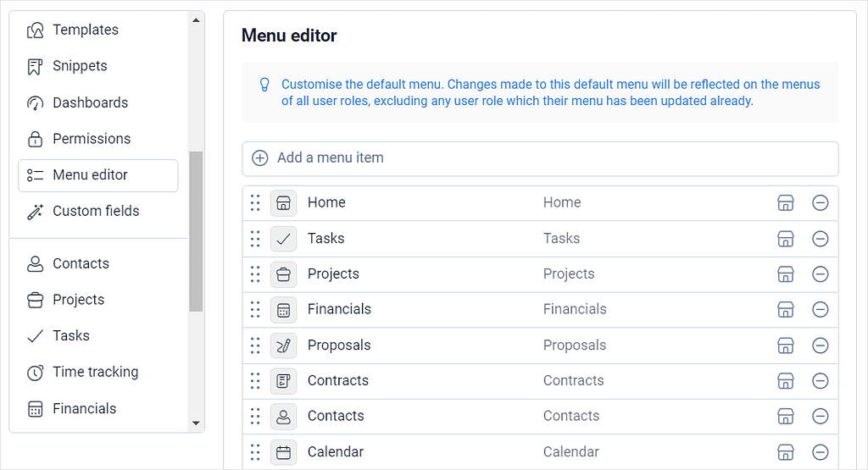Click the house icon at Contacts row's right end
Image resolution: width=868 pixels, height=470 pixels.
click(786, 417)
